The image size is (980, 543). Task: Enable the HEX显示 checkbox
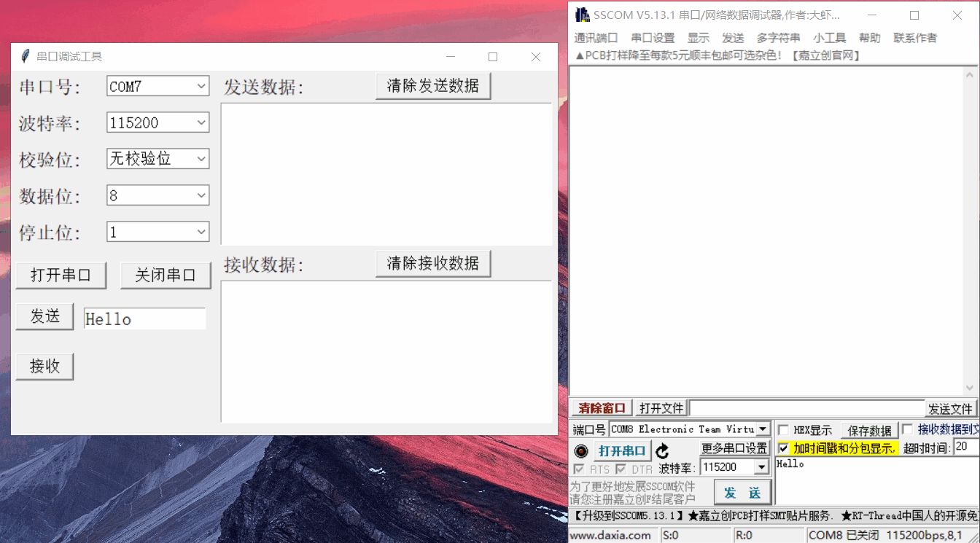pos(784,429)
